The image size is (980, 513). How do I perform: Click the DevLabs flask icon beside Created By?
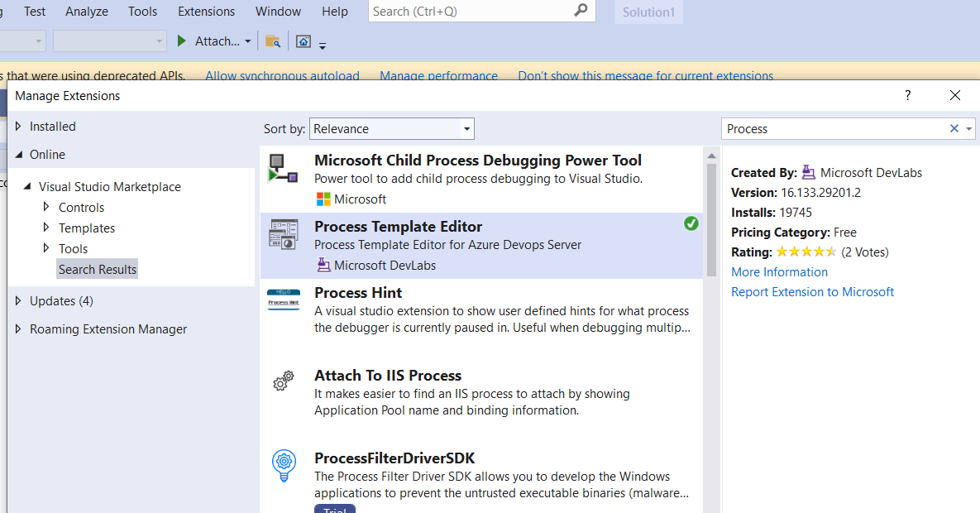tap(809, 172)
